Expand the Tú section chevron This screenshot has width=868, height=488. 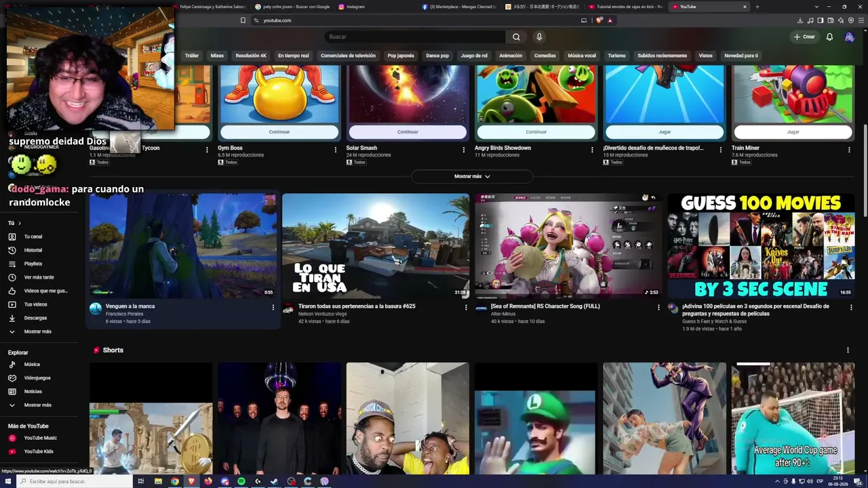(19, 223)
